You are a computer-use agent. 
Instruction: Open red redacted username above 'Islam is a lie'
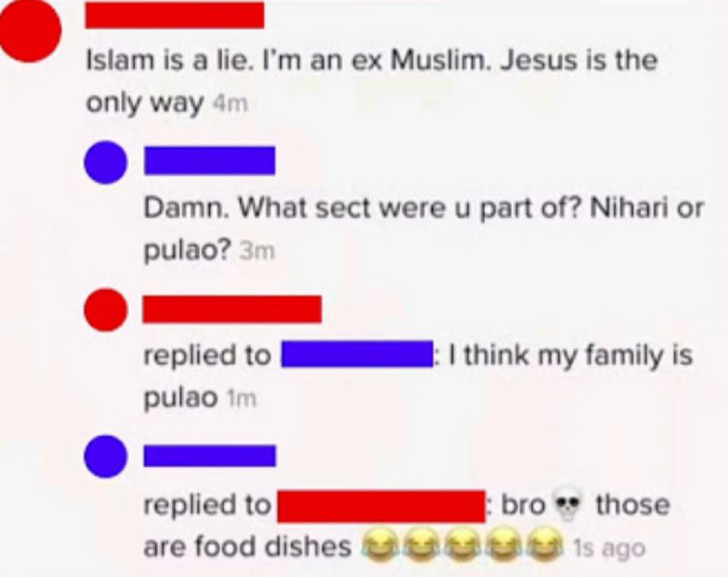click(175, 15)
